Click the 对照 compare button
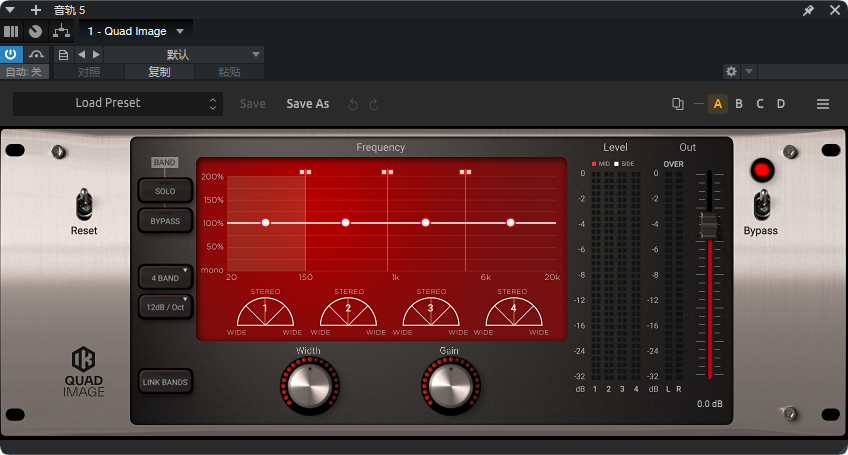The height and width of the screenshot is (455, 848). [x=89, y=72]
